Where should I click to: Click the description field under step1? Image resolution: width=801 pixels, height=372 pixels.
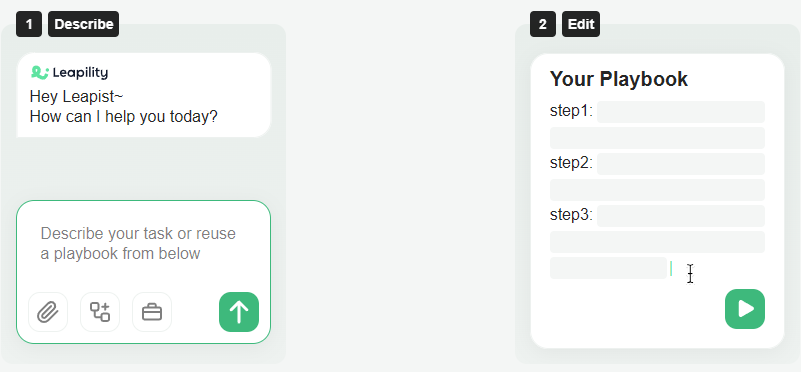click(657, 138)
